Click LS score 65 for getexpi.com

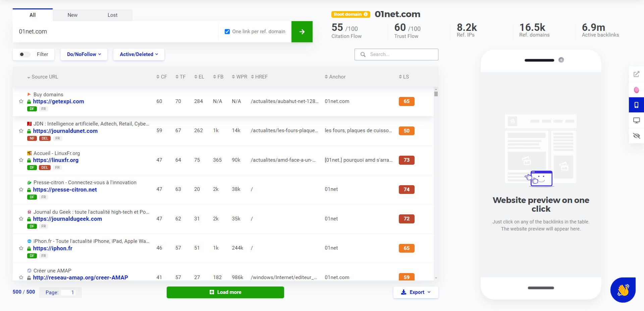407,101
